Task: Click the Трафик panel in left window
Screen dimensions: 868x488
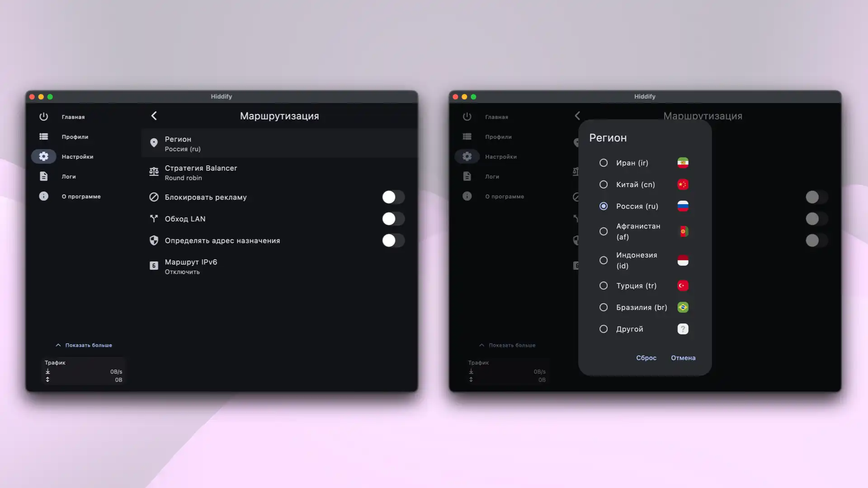Action: (x=83, y=371)
